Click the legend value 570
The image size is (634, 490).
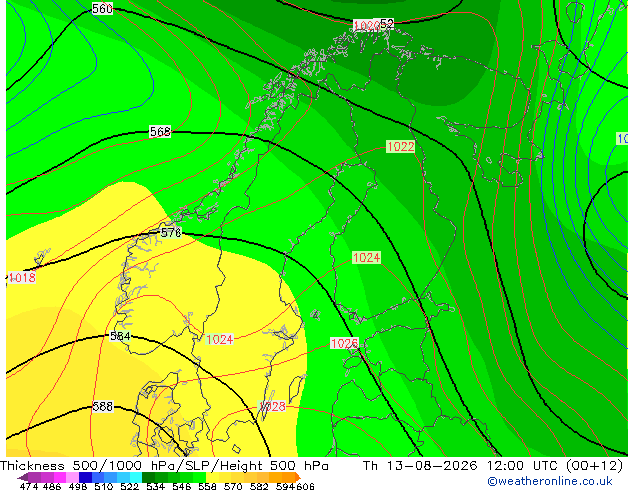(x=233, y=486)
